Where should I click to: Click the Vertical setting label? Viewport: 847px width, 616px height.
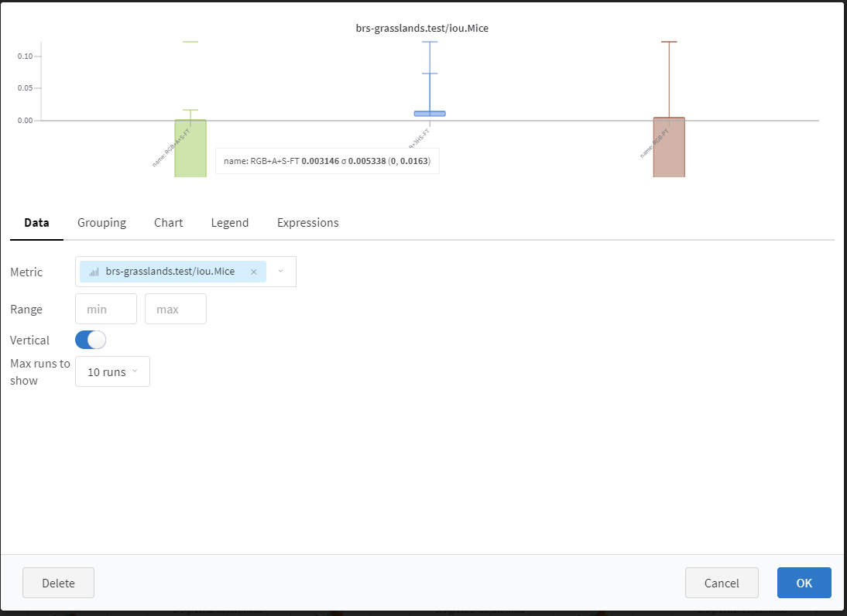pyautogui.click(x=29, y=341)
